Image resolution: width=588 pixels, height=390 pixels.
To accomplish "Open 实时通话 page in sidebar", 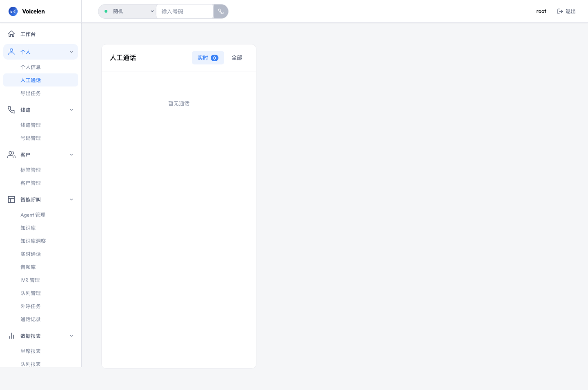I will click(40, 254).
